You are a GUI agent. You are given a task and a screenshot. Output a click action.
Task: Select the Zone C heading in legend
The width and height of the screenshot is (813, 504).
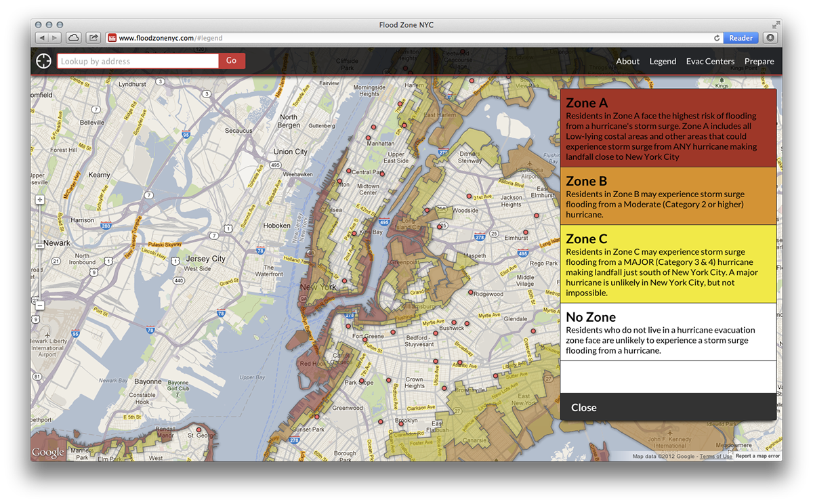pos(587,238)
